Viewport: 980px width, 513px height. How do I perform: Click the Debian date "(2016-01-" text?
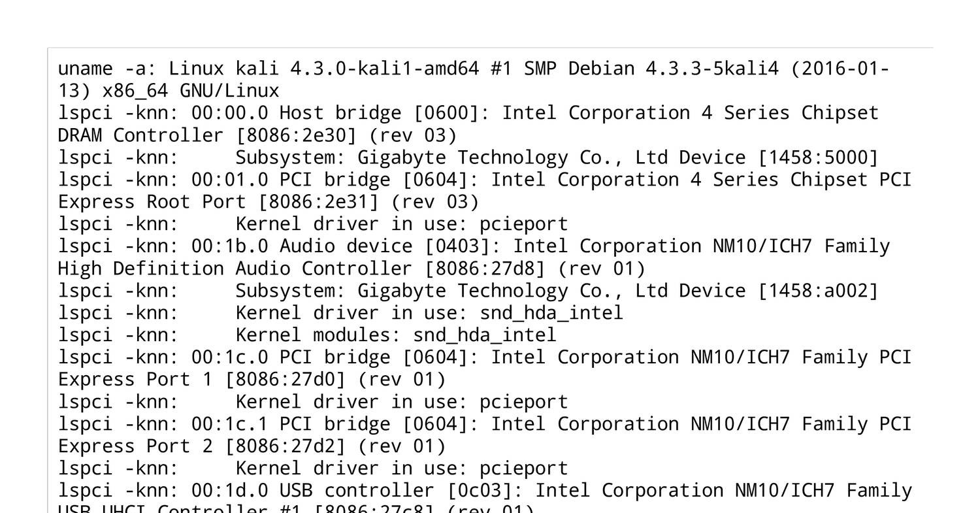point(840,69)
